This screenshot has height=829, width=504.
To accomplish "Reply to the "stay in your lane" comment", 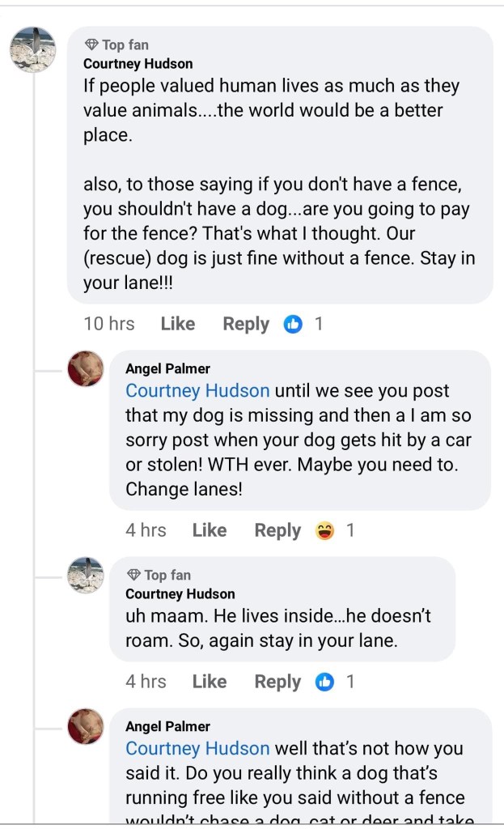I will 277,682.
